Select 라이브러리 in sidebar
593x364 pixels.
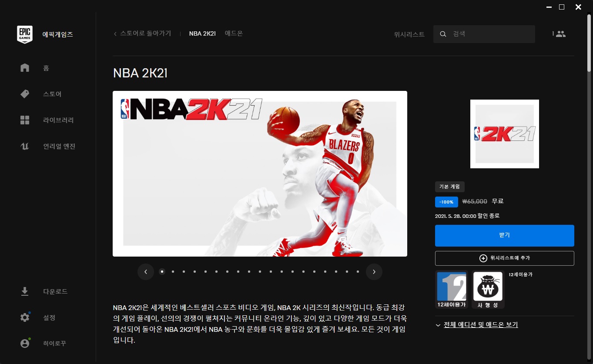(x=58, y=120)
